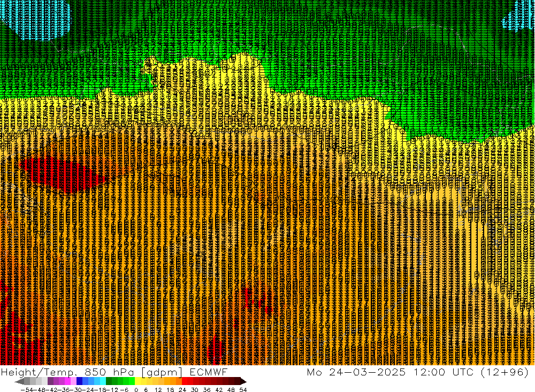Click the bright red swatch above legend value 24
Image resolution: width=535 pixels, height=392 pixels.
pos(185,381)
